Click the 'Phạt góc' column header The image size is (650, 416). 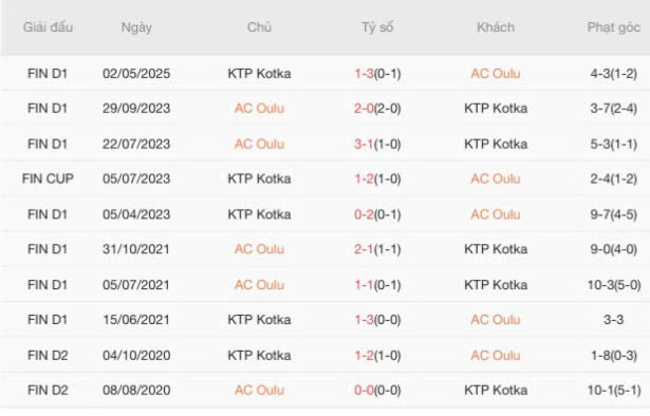pyautogui.click(x=613, y=28)
